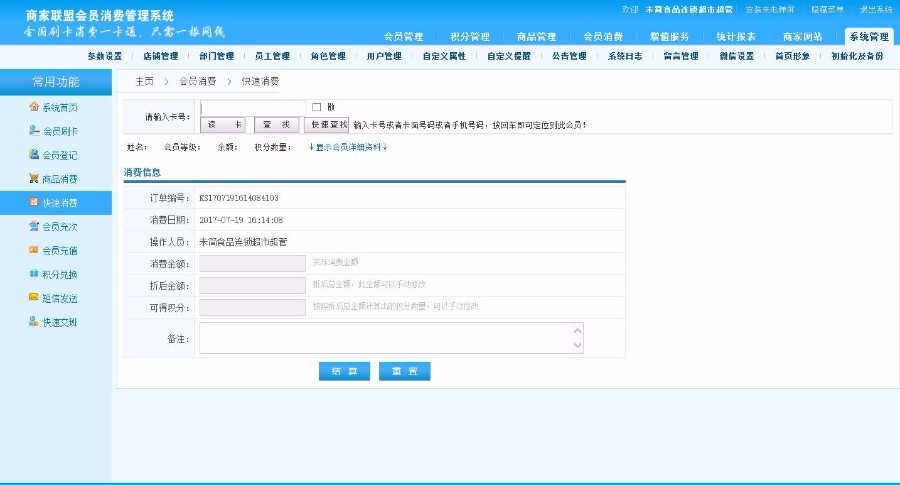This screenshot has height=485, width=900.
Task: Go to 主页 in the breadcrumb
Action: [x=145, y=82]
